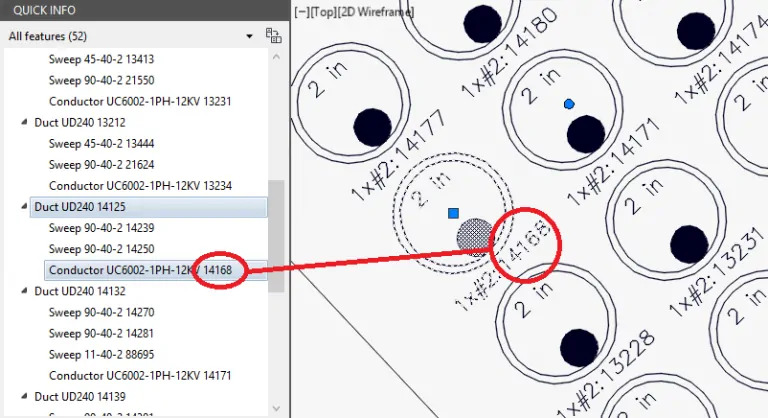Select Conductor UC6002-1PH-12KV 14168 in the tree
768x418 pixels.
pos(140,270)
